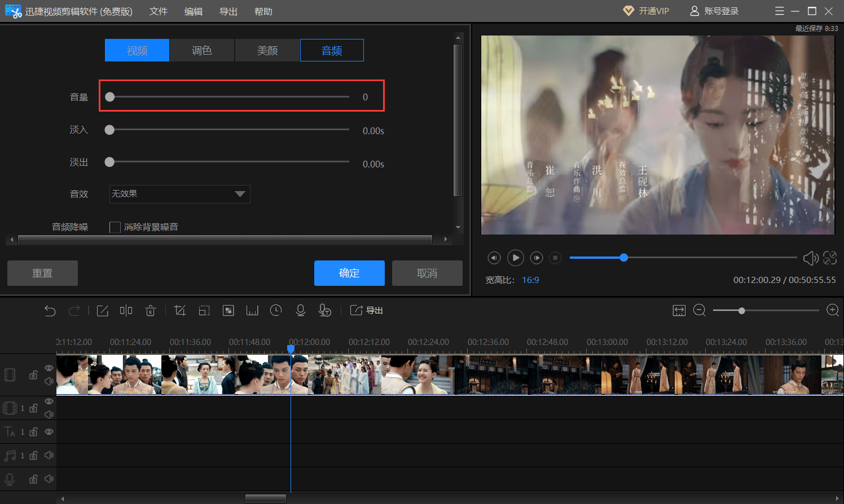The height and width of the screenshot is (504, 844).
Task: Click the timeline zoom slider knob
Action: (742, 311)
